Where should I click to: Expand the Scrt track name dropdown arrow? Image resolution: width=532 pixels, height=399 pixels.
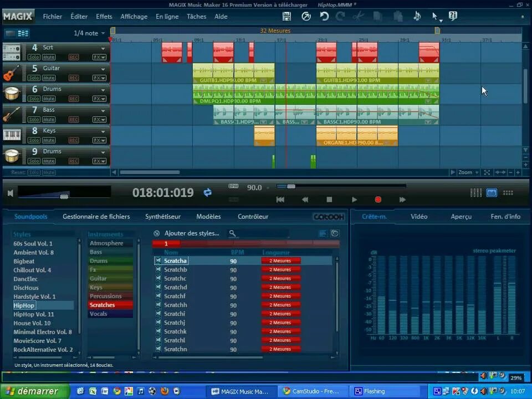click(x=103, y=49)
